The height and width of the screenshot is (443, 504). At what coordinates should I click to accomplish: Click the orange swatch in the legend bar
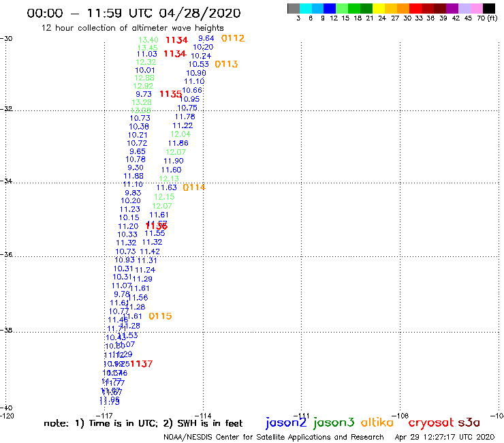pos(403,8)
